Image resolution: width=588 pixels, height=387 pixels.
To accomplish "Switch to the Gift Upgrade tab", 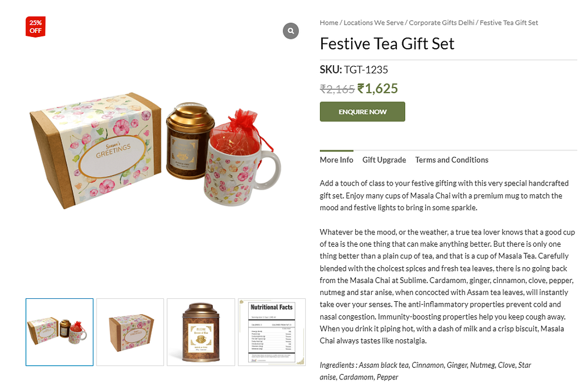I will coord(384,160).
